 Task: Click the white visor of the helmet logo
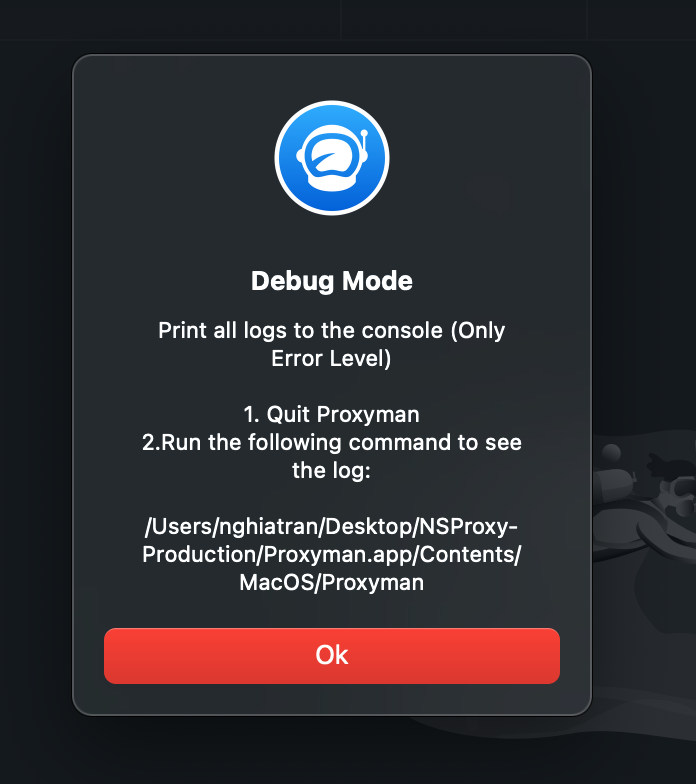click(332, 158)
